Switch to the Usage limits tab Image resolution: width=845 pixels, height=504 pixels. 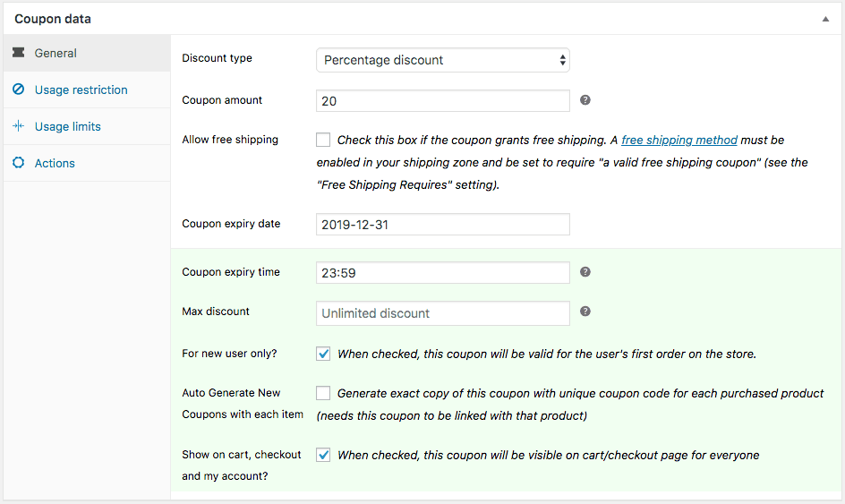(87, 126)
